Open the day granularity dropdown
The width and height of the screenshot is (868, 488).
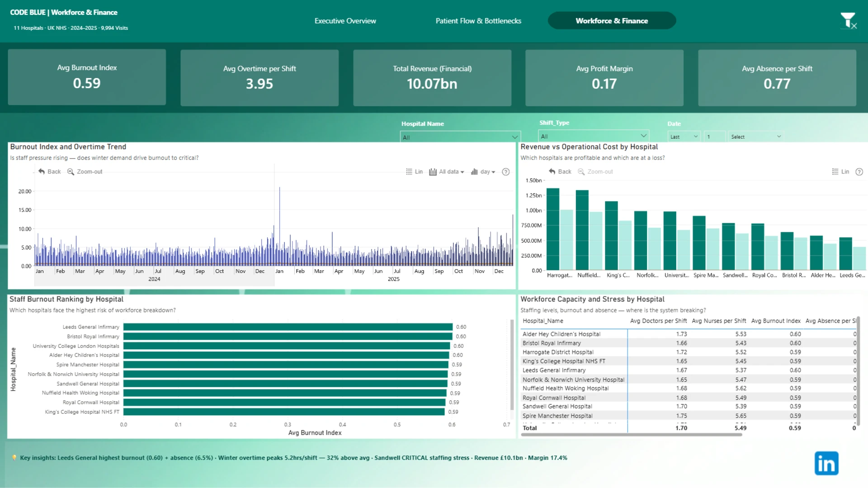pos(483,172)
